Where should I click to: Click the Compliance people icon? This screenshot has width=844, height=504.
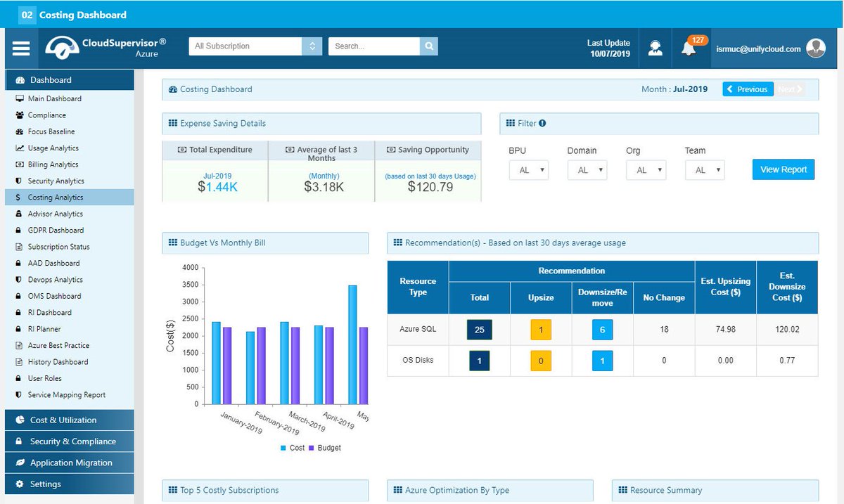coord(20,115)
